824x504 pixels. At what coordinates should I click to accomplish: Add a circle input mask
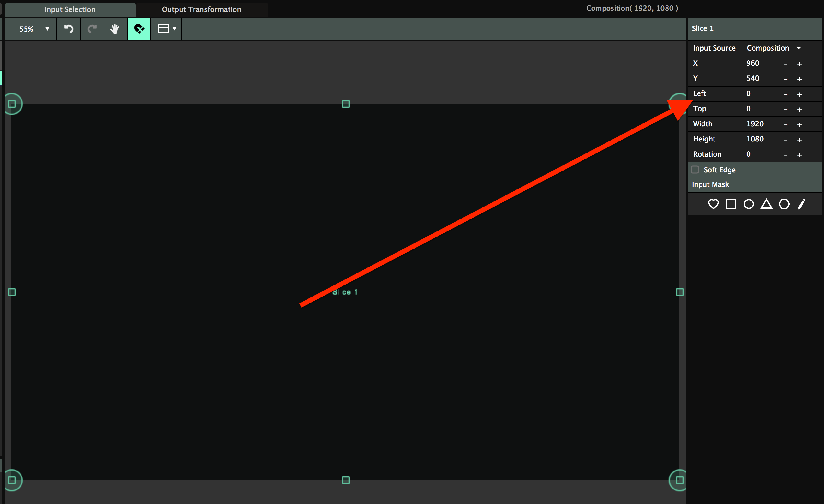(749, 204)
